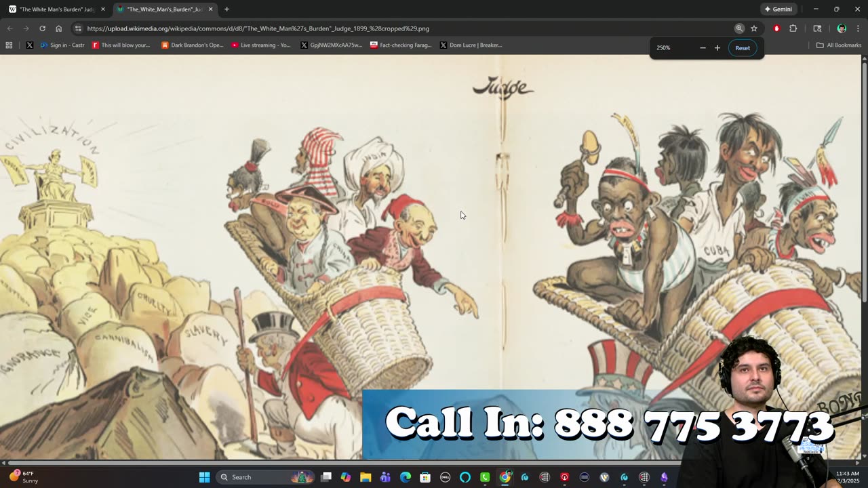The height and width of the screenshot is (488, 868).
Task: Open the "Fact-checking Farag..." bookmark
Action: [401, 45]
